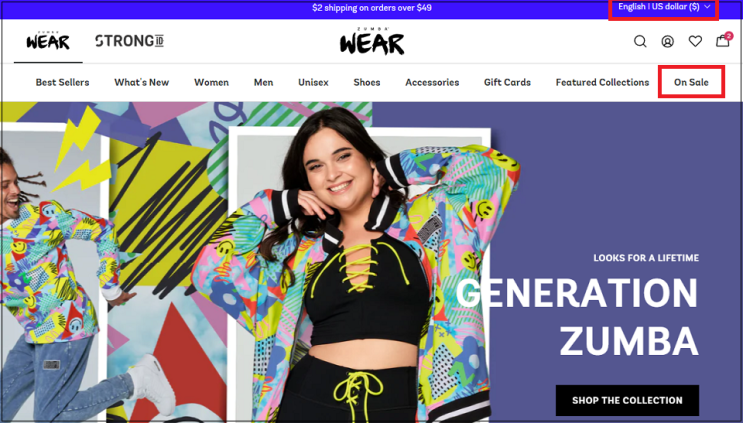Expand the English | US dollar selector
Image resolution: width=743 pixels, height=423 pixels.
[x=663, y=7]
